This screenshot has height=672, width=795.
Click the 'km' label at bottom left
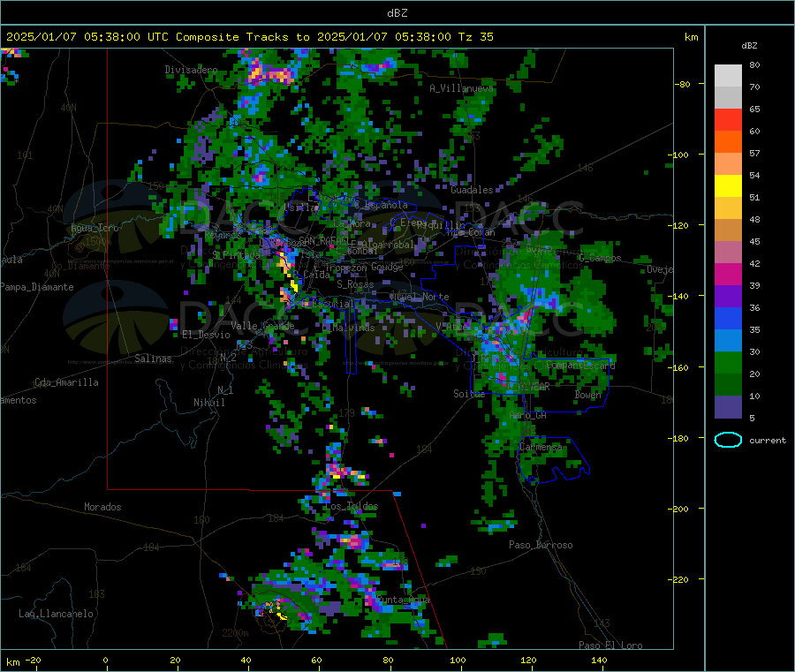coord(12,662)
